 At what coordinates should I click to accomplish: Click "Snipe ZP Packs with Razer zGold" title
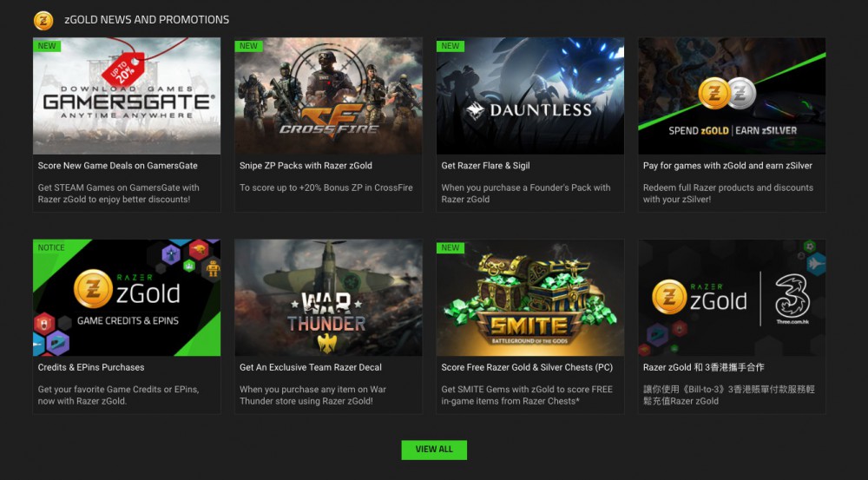pos(306,166)
